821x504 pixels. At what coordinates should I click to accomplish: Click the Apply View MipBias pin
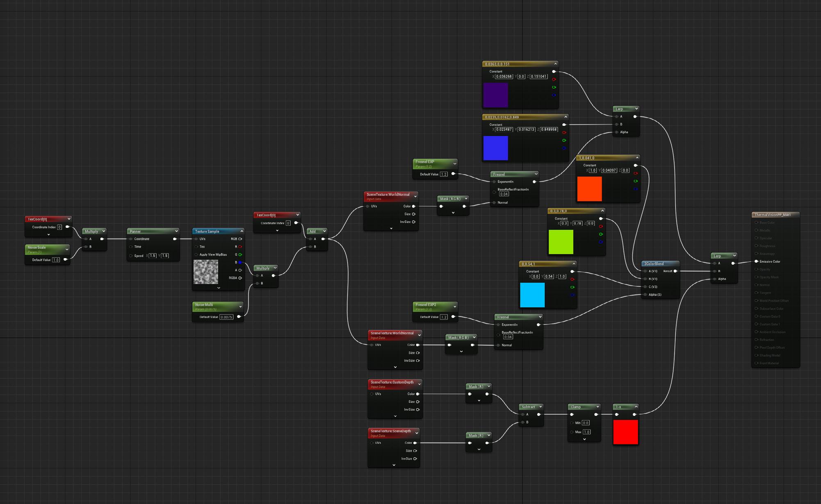pos(196,254)
